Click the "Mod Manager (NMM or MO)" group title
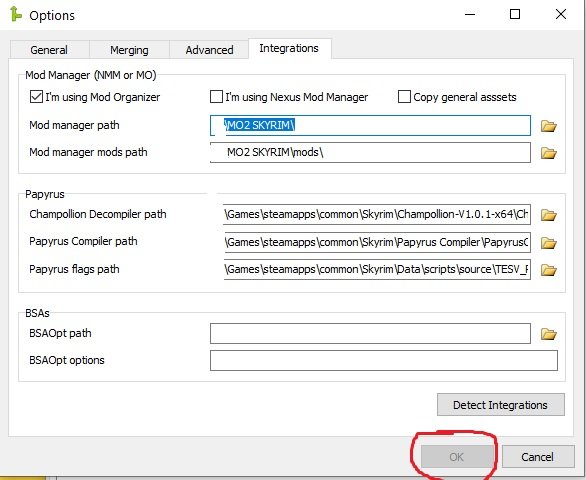 [91, 75]
